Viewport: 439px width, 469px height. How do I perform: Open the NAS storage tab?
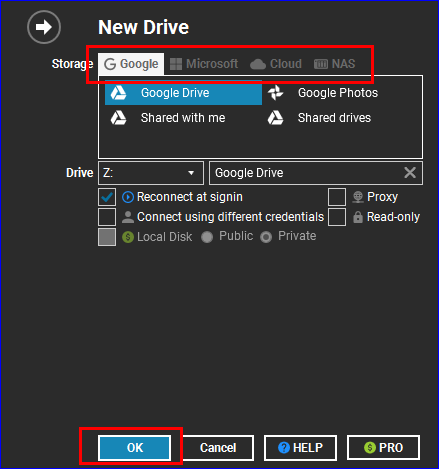[335, 64]
